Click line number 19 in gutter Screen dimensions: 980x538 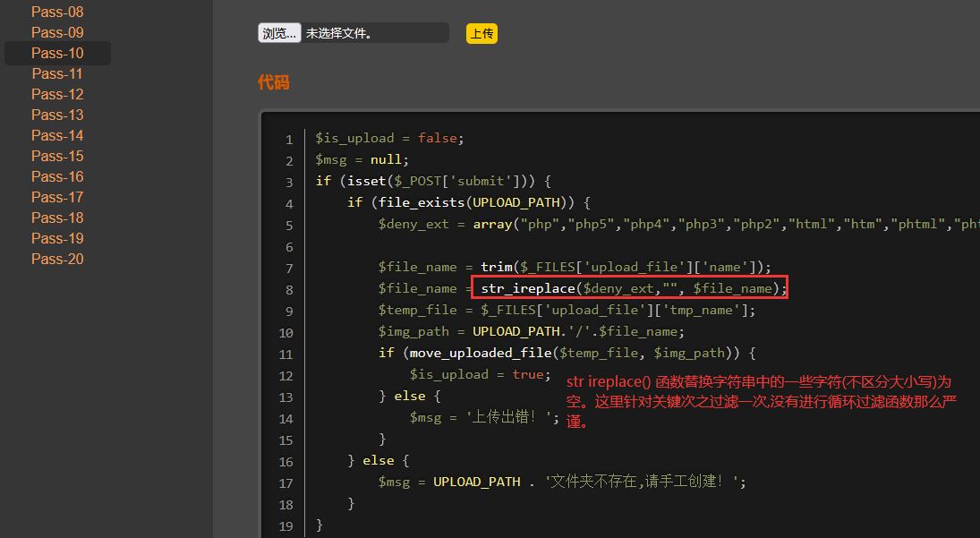[x=285, y=526]
